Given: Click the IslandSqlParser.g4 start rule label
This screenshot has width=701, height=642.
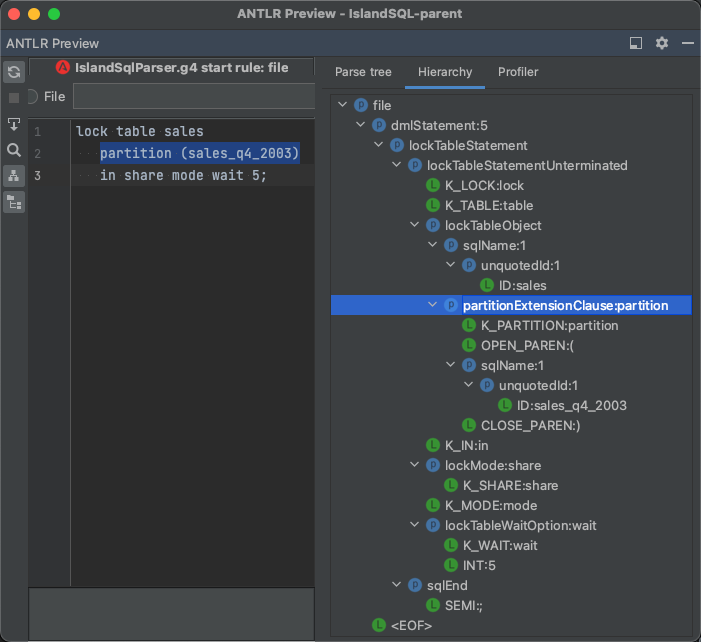Looking at the screenshot, I should coord(182,68).
